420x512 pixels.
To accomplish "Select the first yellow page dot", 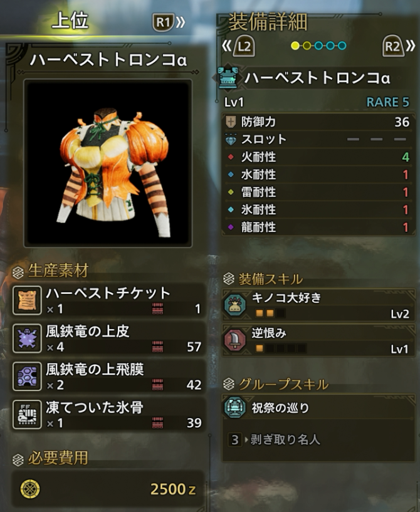I will point(295,46).
